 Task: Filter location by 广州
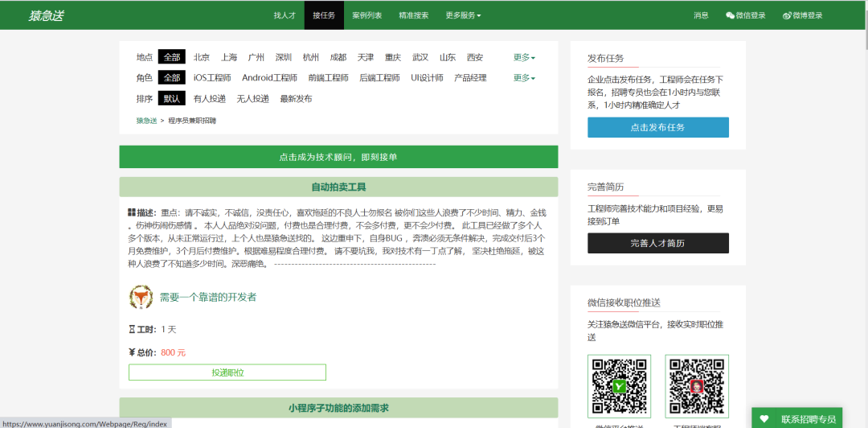[256, 57]
